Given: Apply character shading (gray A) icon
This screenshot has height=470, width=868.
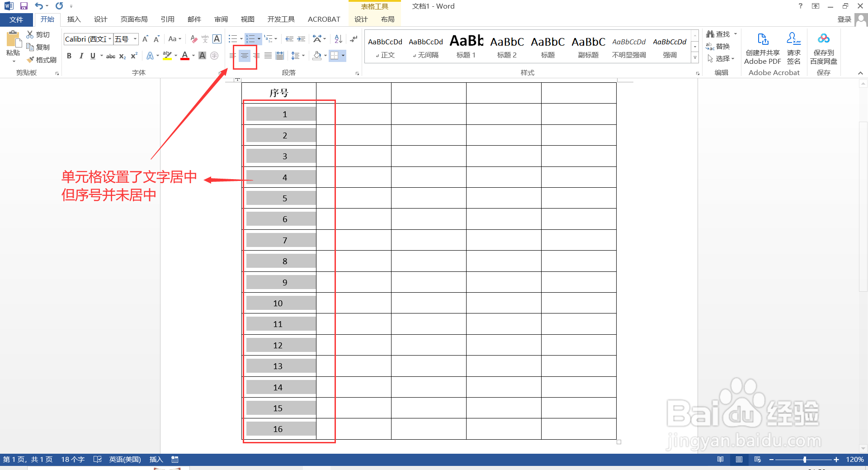Looking at the screenshot, I should (x=203, y=56).
